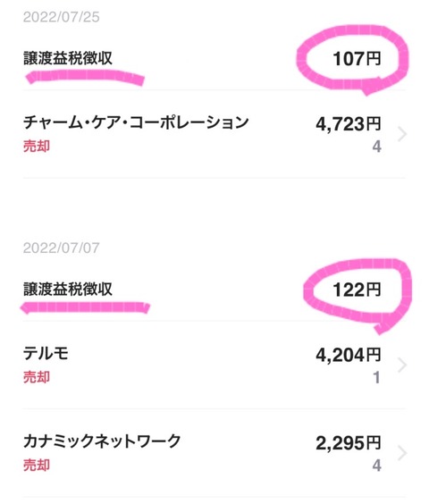The image size is (429, 504).
Task: Tap the 譲渡益税徴収 label under 07/07
Action: (68, 290)
